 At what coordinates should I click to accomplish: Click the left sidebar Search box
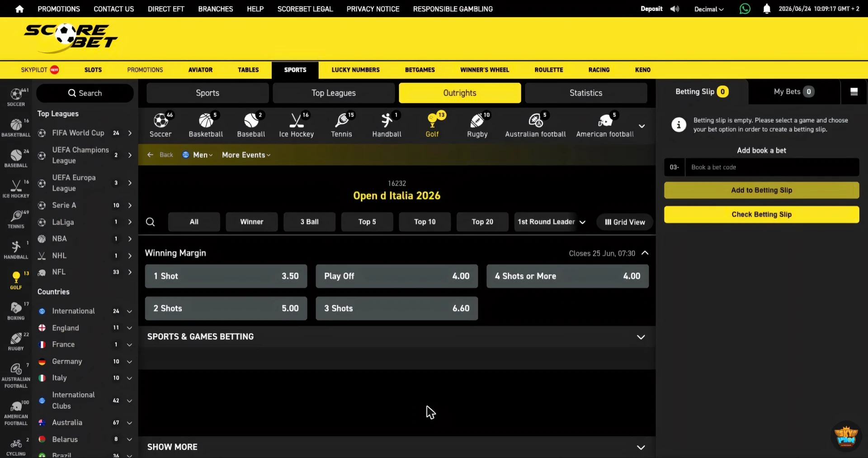(85, 93)
